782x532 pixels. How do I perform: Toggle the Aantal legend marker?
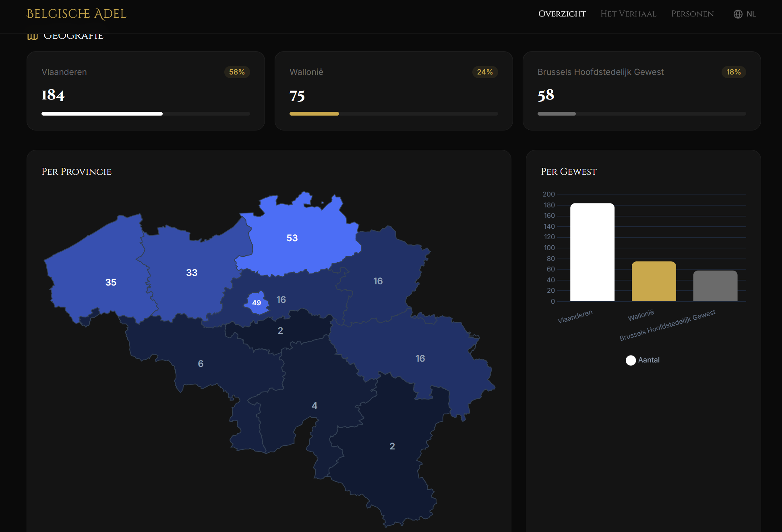[x=631, y=360]
